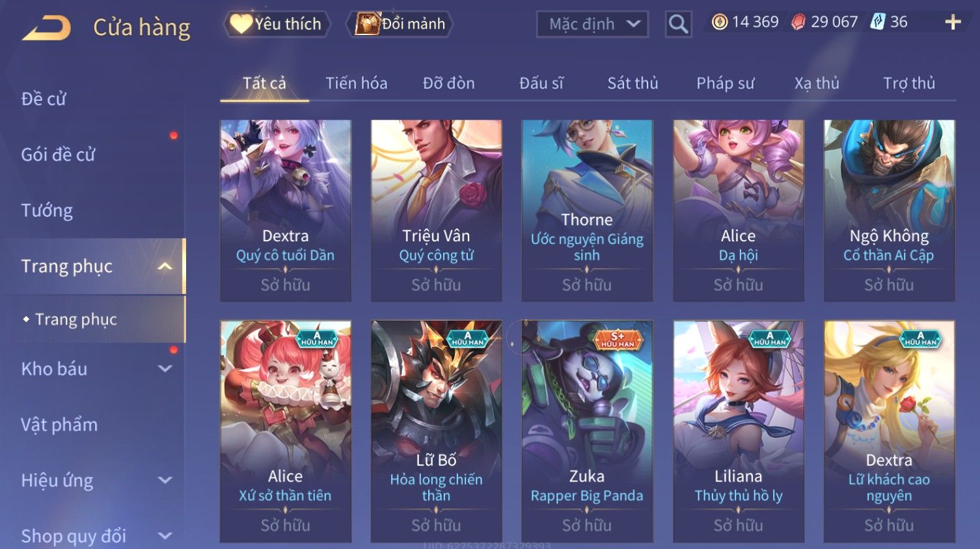Image resolution: width=980 pixels, height=549 pixels.
Task: Open Đổi mảnh chest icon button
Action: [x=400, y=24]
